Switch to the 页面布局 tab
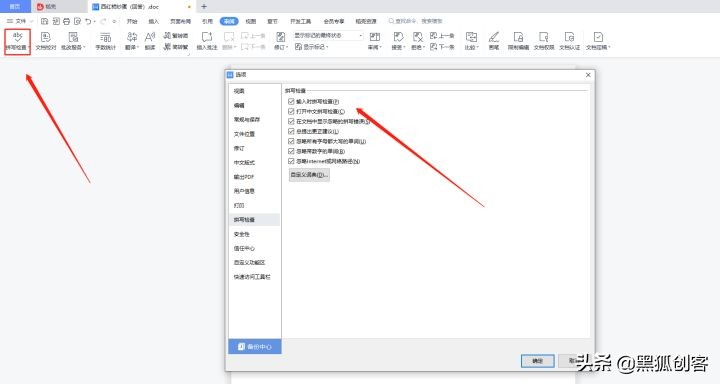The width and height of the screenshot is (720, 384). click(180, 21)
